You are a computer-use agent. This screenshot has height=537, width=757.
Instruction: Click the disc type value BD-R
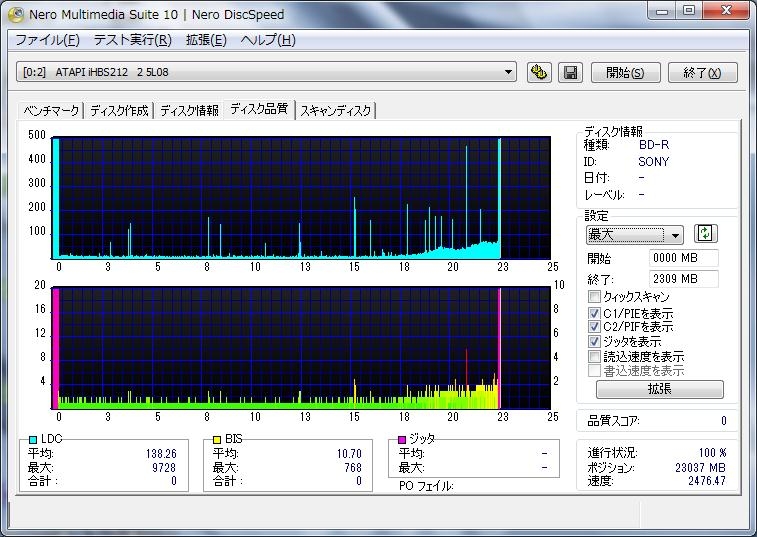pyautogui.click(x=654, y=144)
